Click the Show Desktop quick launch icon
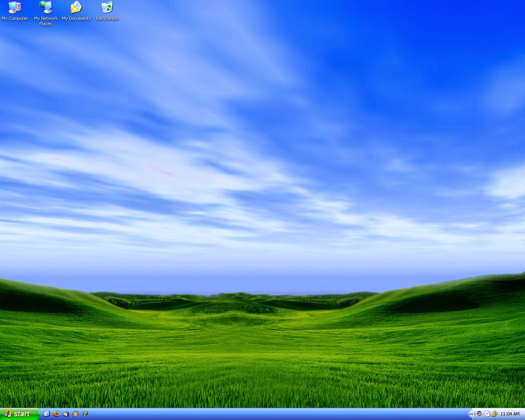The height and width of the screenshot is (420, 525). 46,414
